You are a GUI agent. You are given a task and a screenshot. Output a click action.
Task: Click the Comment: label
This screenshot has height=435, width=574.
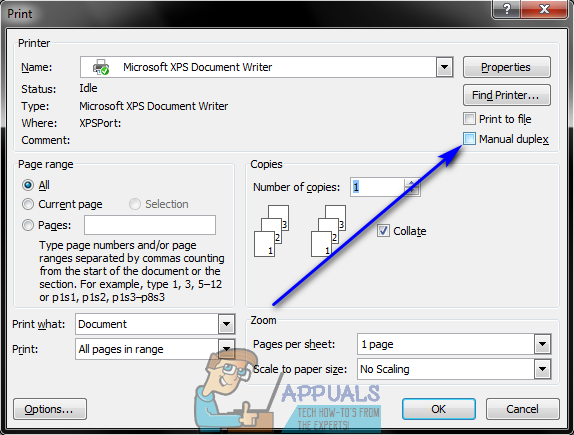tap(45, 140)
